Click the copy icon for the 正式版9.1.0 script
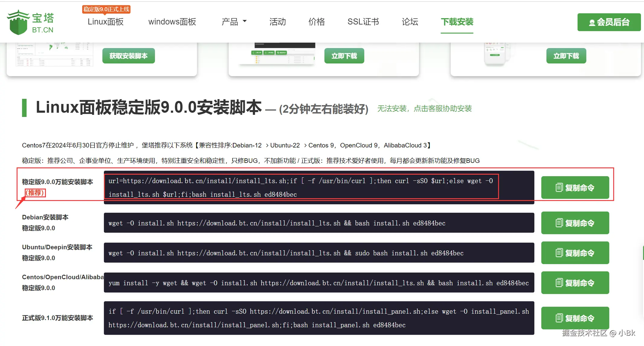The image size is (644, 346). pyautogui.click(x=559, y=318)
